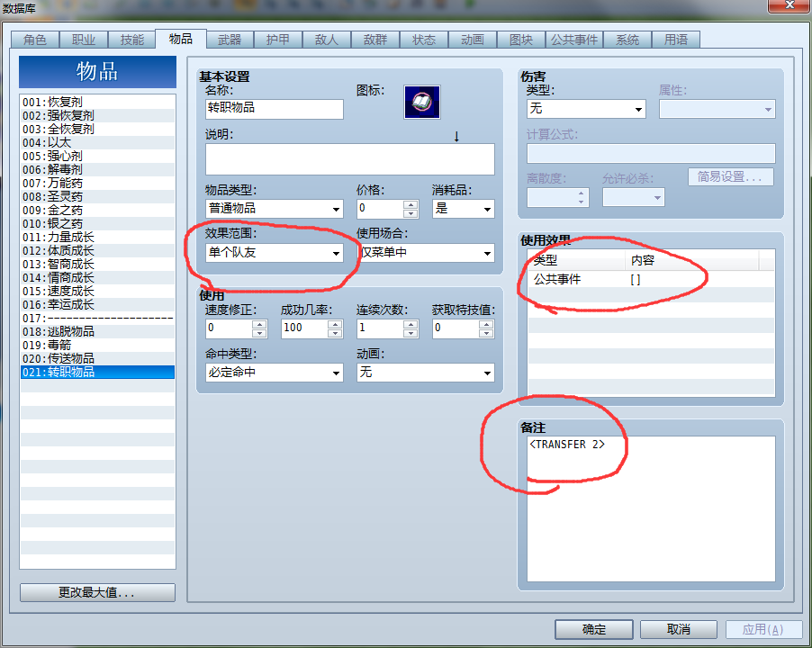Viewport: 812px width, 648px height.
Task: Click the 名称 input field
Action: click(275, 109)
